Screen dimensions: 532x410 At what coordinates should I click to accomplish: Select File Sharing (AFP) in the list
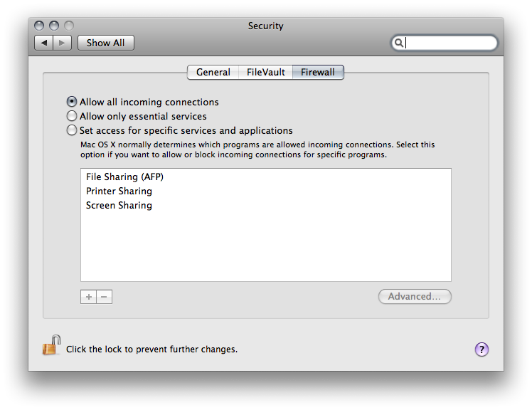(x=266, y=177)
